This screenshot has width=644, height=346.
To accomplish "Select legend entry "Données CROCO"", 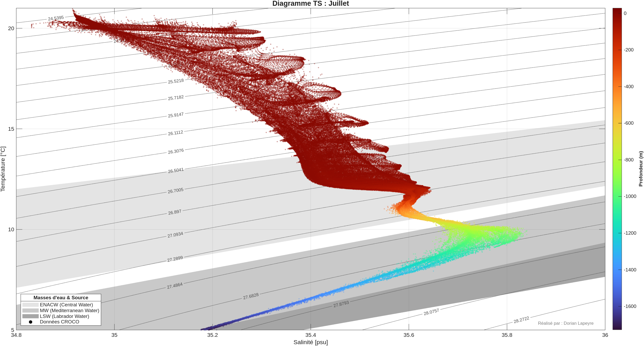I will point(60,322).
